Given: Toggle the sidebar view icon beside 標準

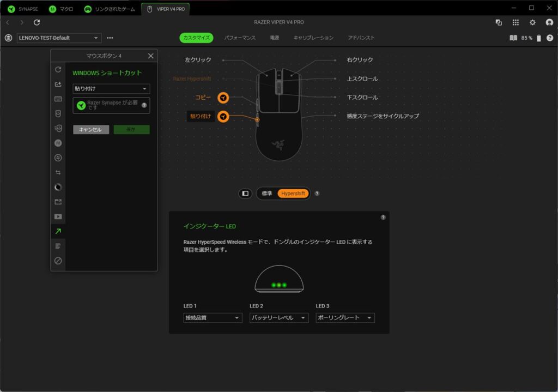Looking at the screenshot, I should (x=245, y=194).
